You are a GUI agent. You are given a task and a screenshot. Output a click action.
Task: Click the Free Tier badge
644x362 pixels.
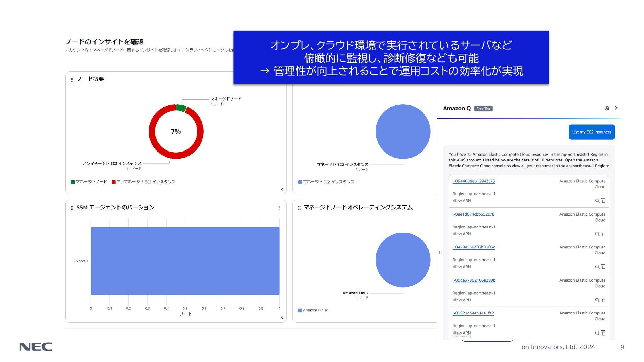(483, 108)
